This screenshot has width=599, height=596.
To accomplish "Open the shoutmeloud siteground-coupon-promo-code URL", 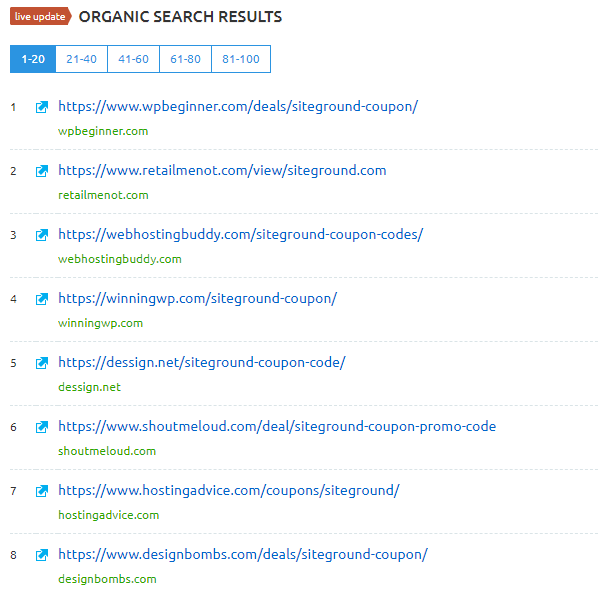I will click(x=277, y=426).
